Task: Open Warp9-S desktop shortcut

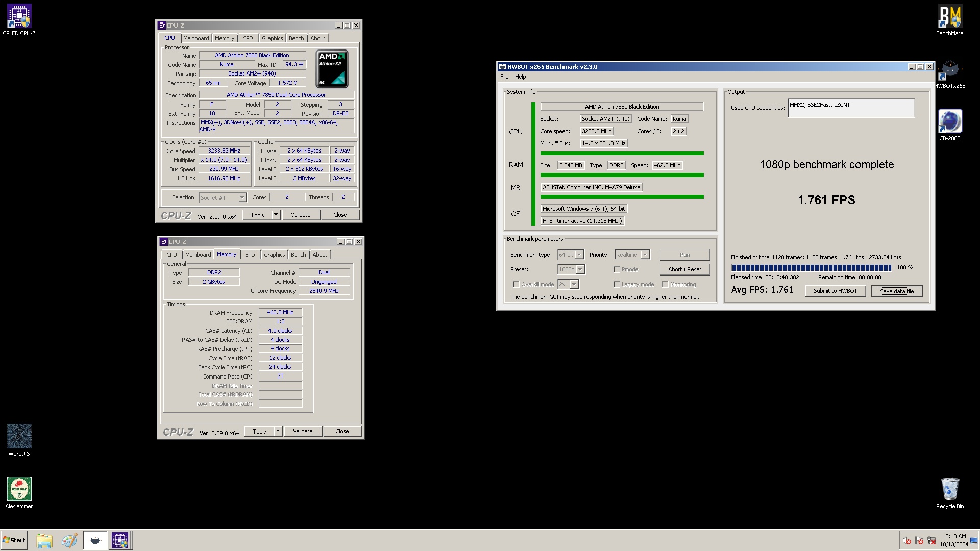Action: pyautogui.click(x=19, y=440)
